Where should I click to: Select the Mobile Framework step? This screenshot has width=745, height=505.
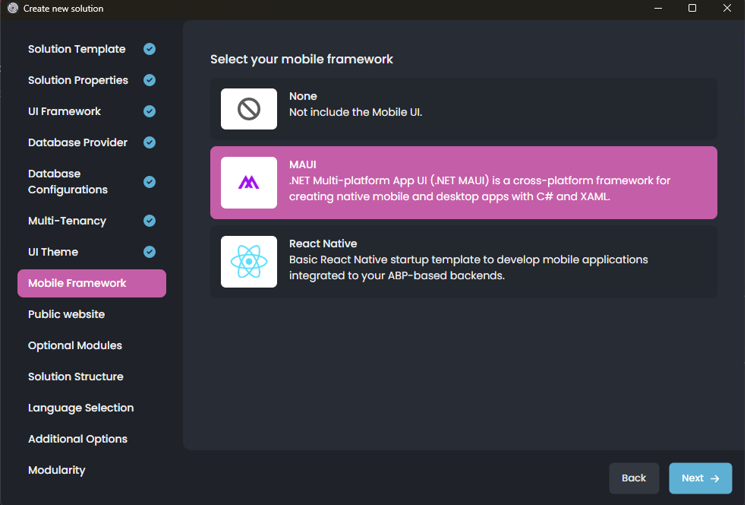click(92, 283)
